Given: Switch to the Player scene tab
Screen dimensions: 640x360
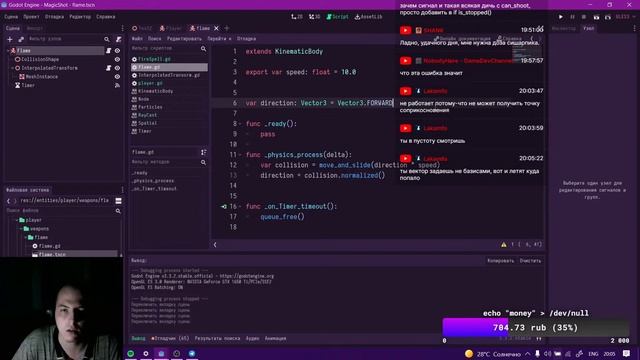Looking at the screenshot, I should [x=171, y=28].
